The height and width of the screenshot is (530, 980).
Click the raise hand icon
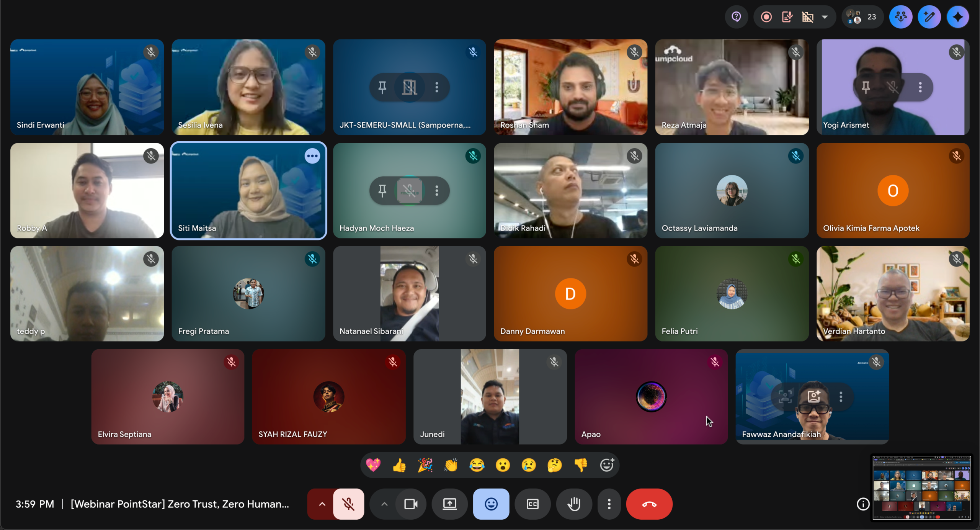pyautogui.click(x=573, y=504)
